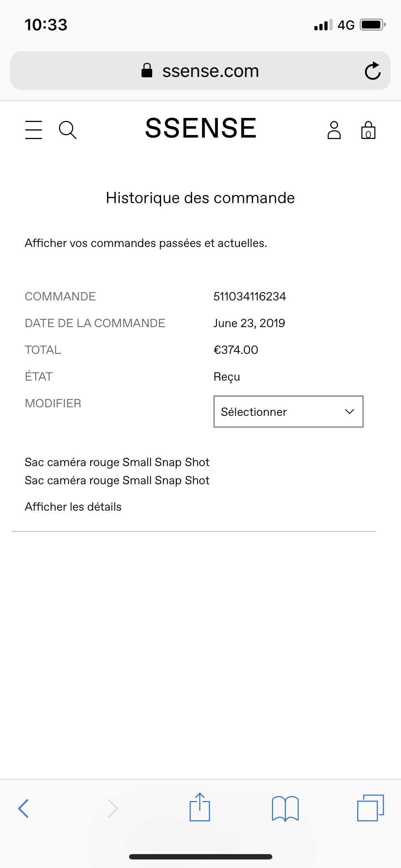401x868 pixels.
Task: Open the Safari share sheet icon
Action: tap(200, 807)
